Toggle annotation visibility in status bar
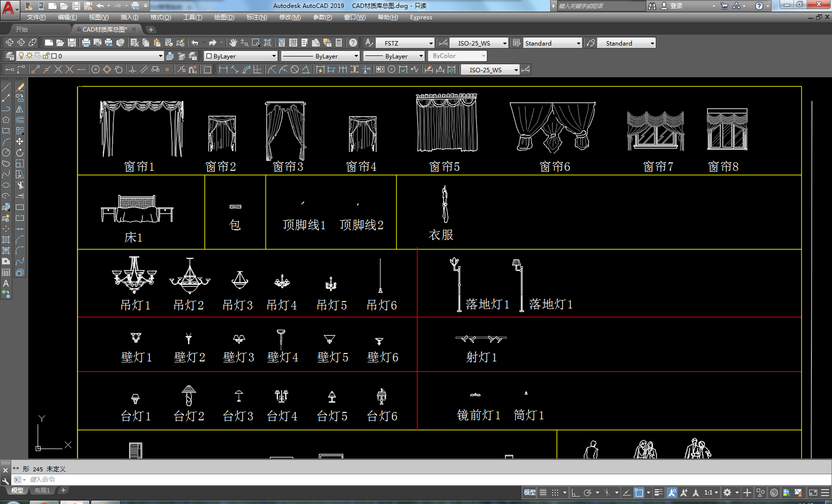The width and height of the screenshot is (832, 504). (x=672, y=493)
